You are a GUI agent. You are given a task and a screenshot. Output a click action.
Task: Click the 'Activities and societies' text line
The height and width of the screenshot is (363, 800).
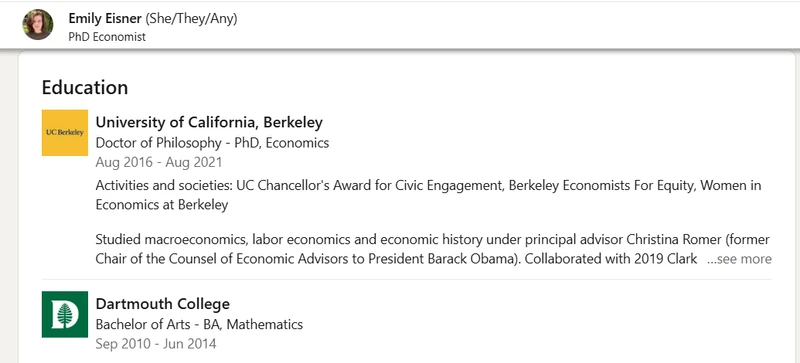428,185
